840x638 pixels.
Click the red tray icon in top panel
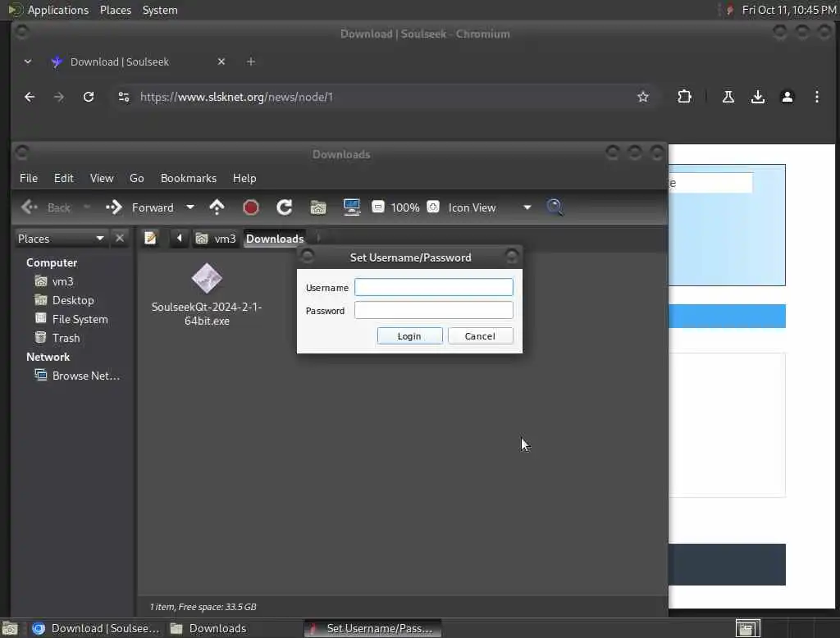[729, 10]
